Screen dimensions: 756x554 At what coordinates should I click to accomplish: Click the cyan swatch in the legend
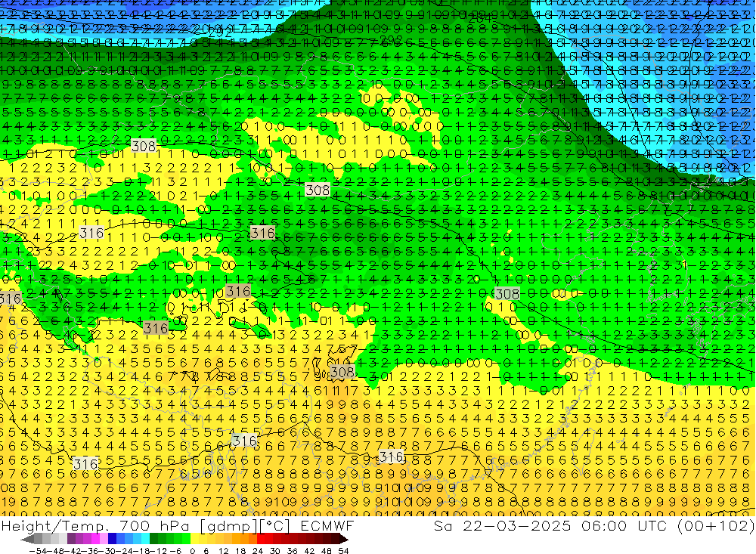coord(145,539)
